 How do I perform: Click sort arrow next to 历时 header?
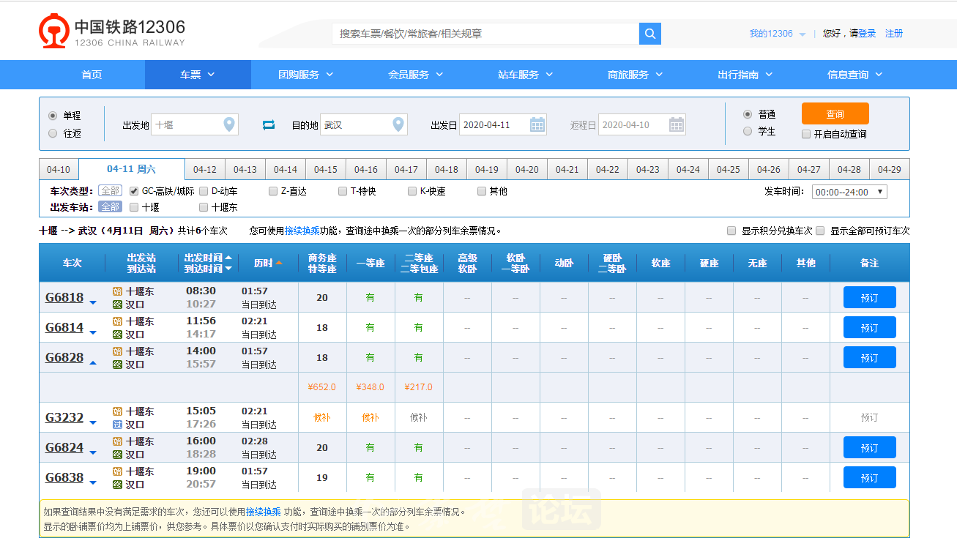279,263
